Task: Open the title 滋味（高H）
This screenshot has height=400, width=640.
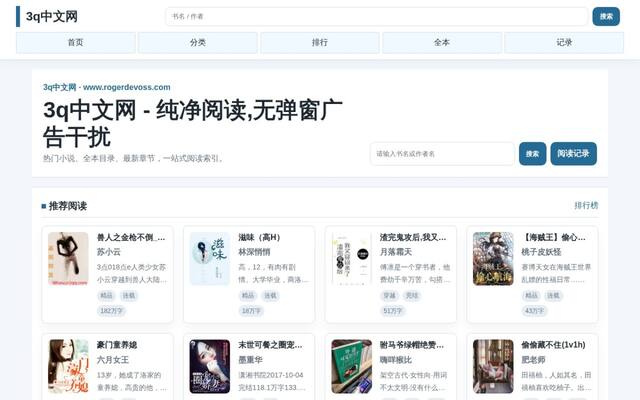Action: 260,237
